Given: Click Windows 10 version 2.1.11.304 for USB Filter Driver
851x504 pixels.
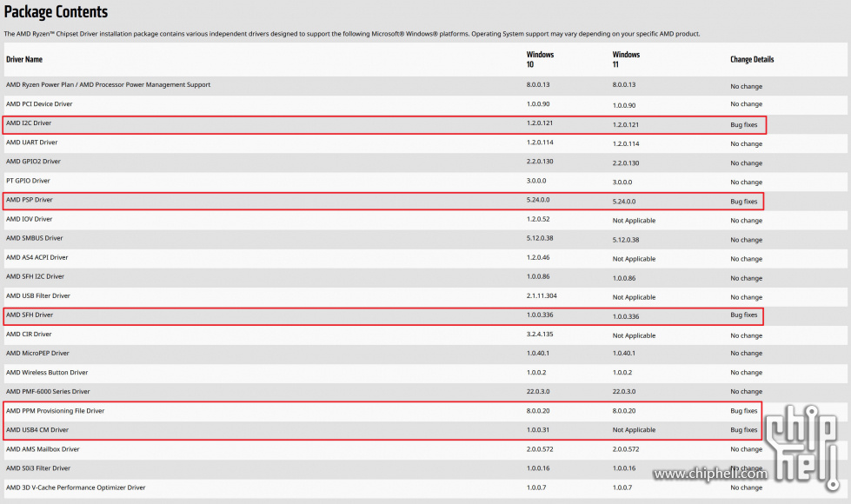Looking at the screenshot, I should (542, 295).
